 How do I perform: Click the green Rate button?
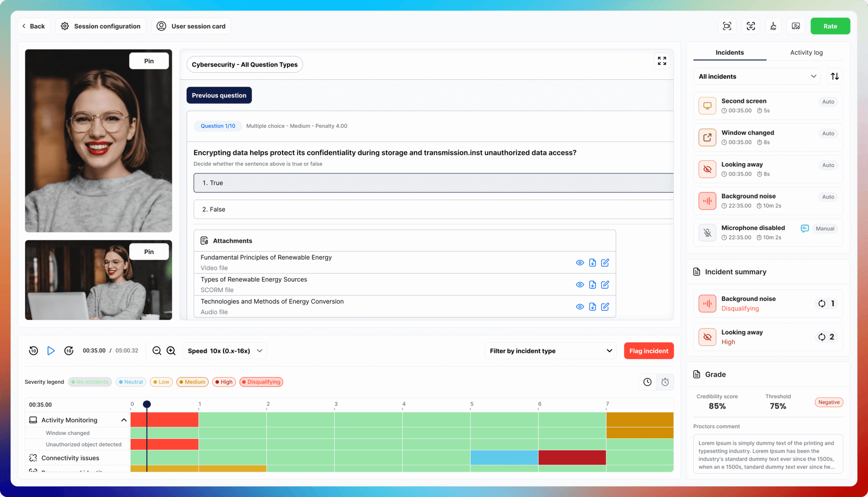coord(829,26)
